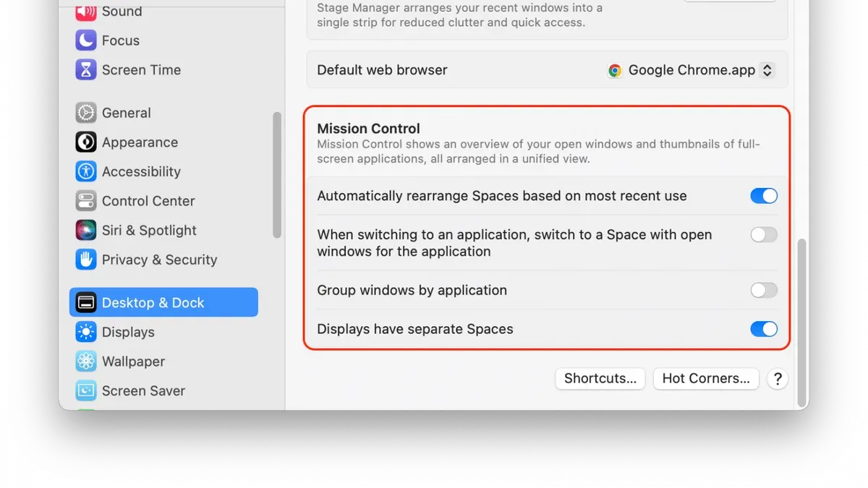Viewport: 868px width, 488px height.
Task: Click the Desktop & Dock icon
Action: (86, 302)
